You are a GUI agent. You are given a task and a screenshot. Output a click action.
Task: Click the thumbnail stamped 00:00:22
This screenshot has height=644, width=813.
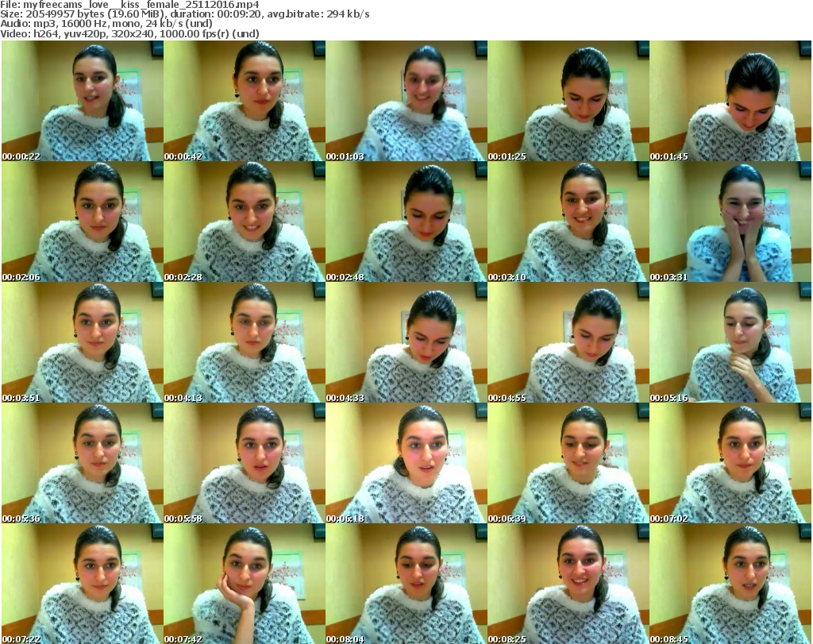pyautogui.click(x=82, y=101)
